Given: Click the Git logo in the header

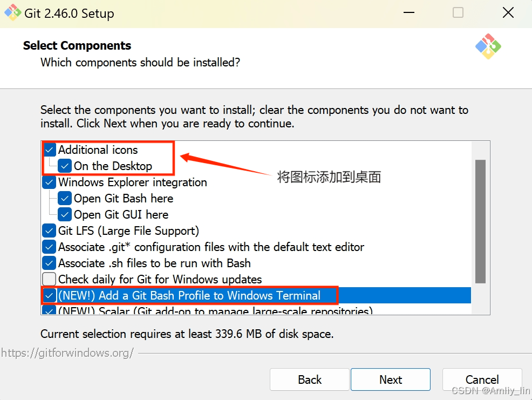Looking at the screenshot, I should pos(488,46).
